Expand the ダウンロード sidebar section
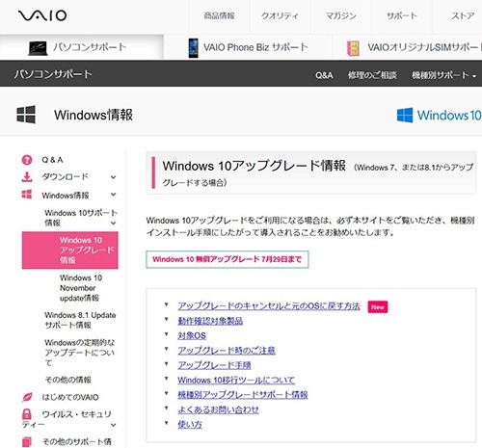Image resolution: width=482 pixels, height=448 pixels. [113, 177]
